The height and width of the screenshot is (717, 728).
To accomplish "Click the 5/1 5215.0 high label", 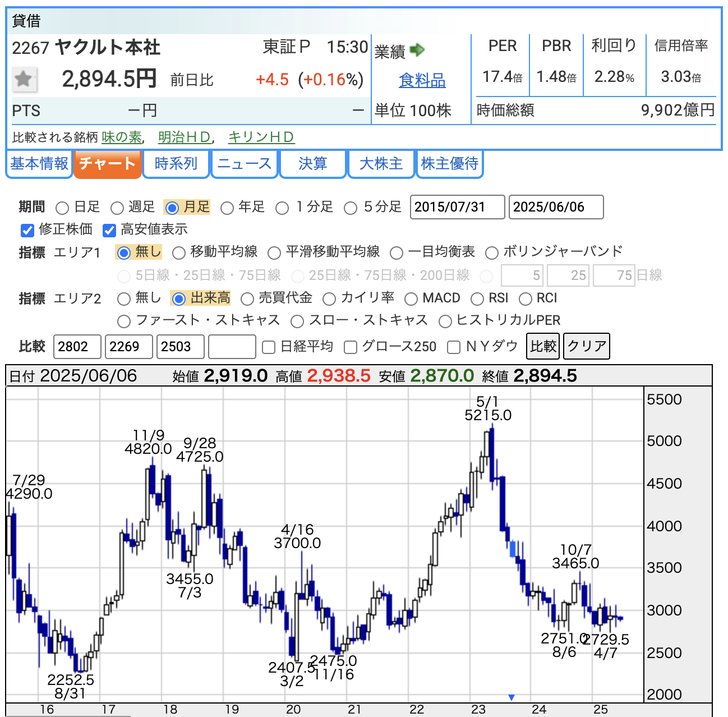I will point(488,408).
